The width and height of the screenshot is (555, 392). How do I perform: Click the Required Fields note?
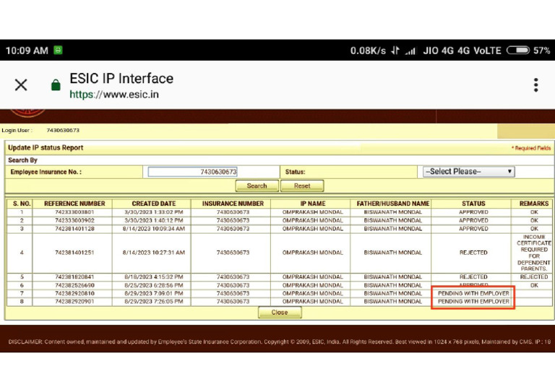coord(531,148)
